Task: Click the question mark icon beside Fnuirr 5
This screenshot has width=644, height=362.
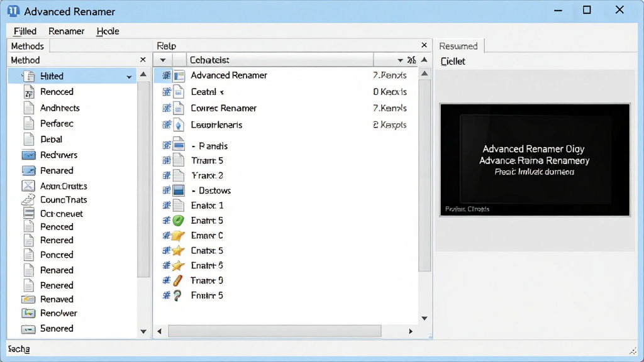Action: (x=177, y=295)
